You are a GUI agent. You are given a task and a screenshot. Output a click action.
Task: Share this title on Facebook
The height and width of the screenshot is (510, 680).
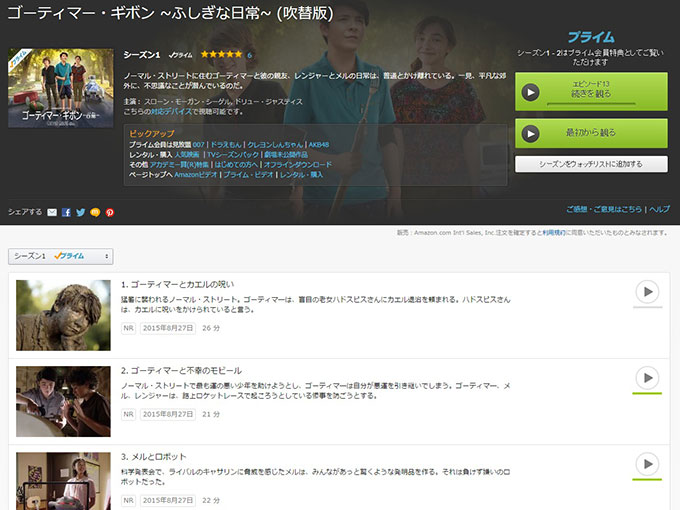66,212
